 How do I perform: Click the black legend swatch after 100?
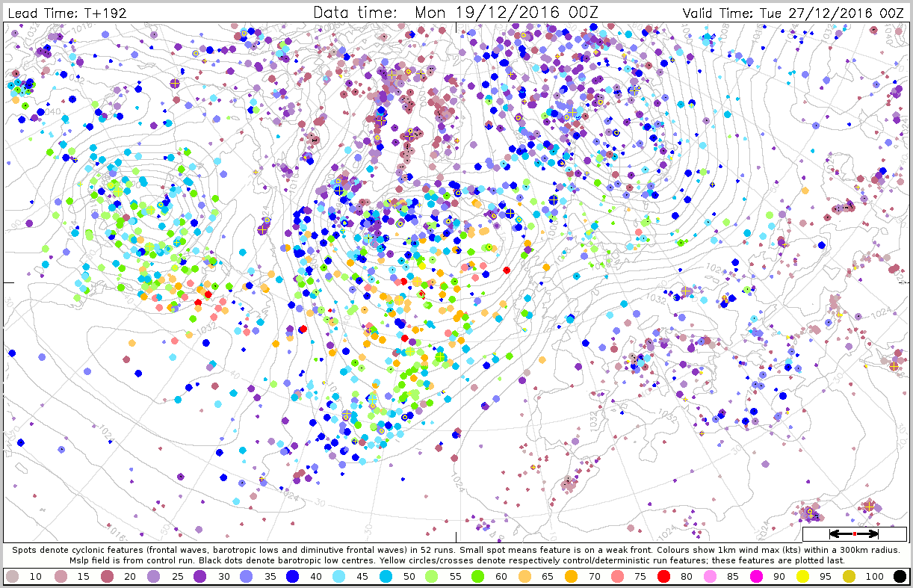(x=900, y=576)
